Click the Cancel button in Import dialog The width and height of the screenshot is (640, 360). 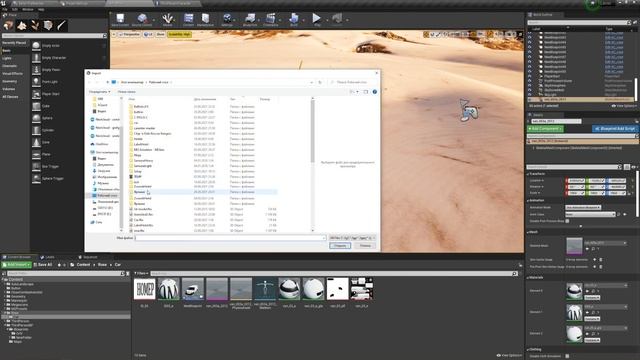point(365,246)
